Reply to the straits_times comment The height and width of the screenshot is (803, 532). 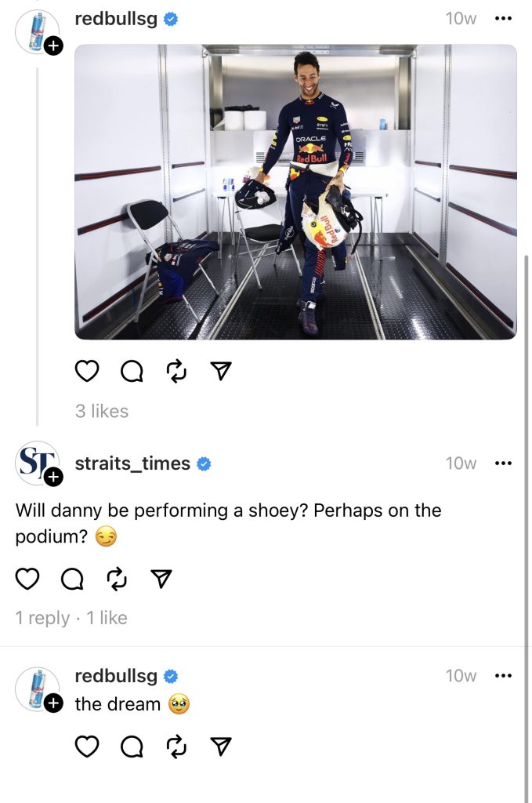click(72, 580)
